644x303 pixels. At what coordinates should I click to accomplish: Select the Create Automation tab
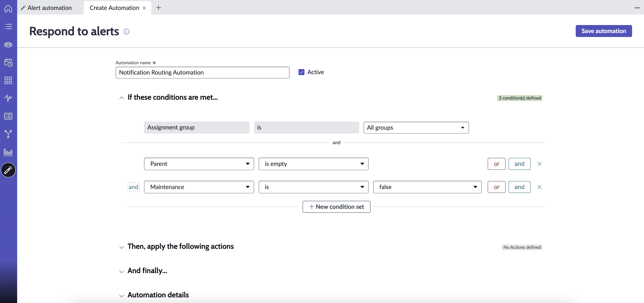[x=114, y=8]
